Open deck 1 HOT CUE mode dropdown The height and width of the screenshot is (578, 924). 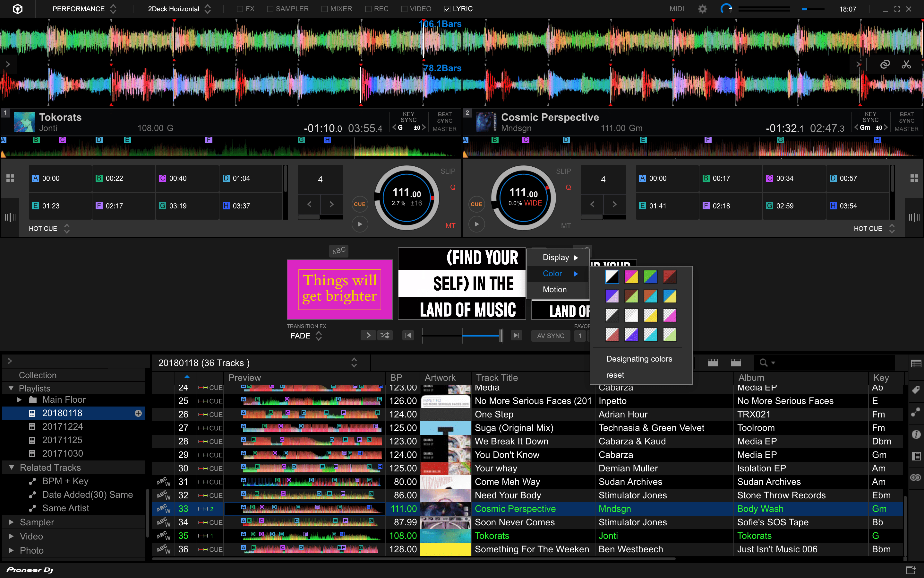point(49,228)
